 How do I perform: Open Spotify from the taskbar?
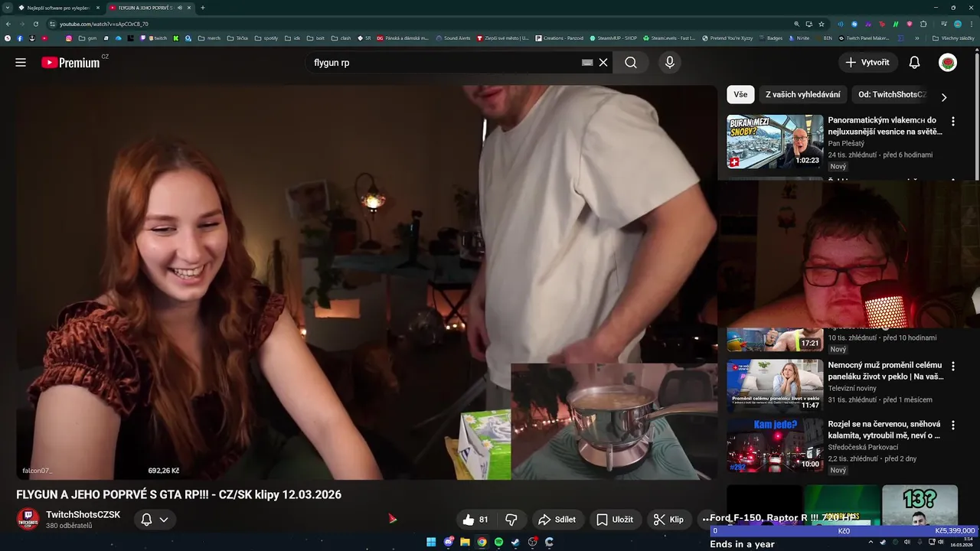click(498, 542)
